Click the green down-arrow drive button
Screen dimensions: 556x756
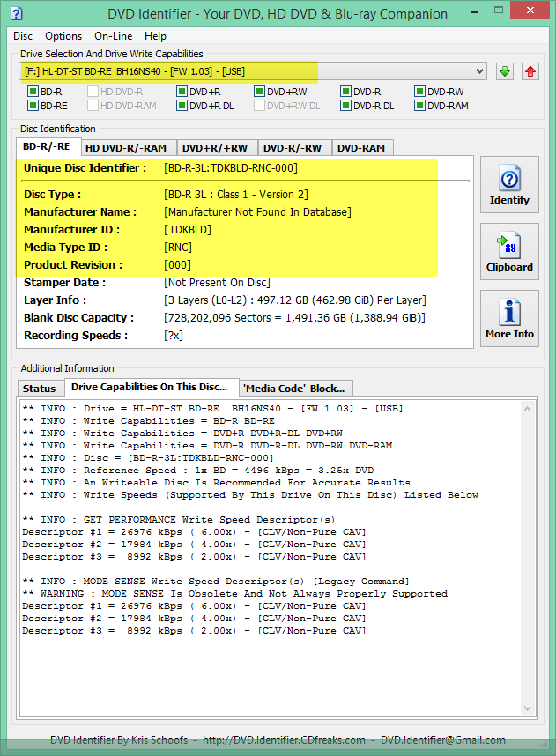(504, 72)
